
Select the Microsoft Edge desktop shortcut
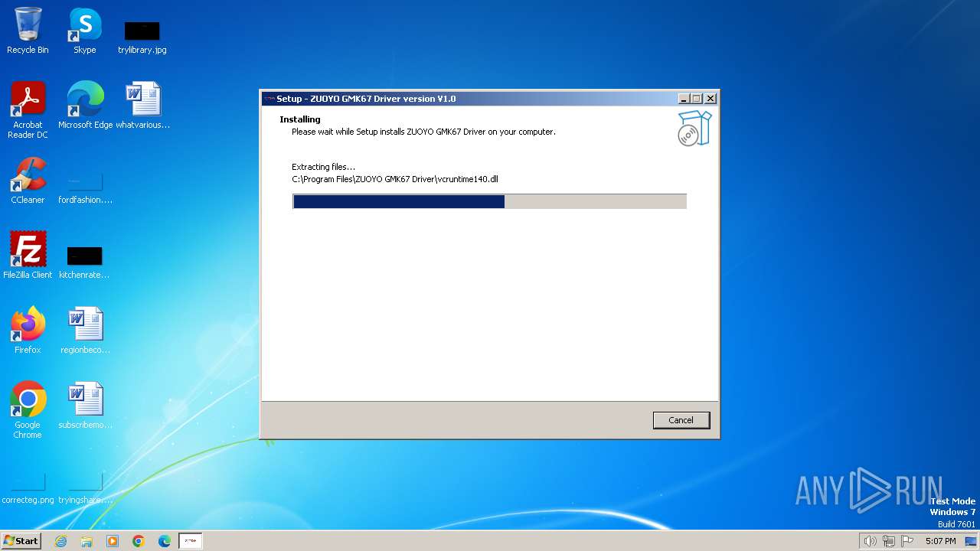point(85,106)
